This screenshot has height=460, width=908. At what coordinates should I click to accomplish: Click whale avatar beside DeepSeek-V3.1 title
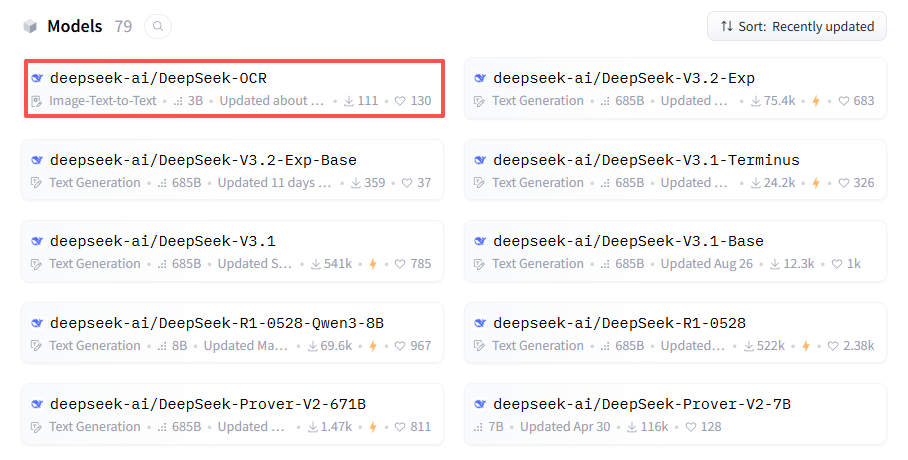(x=37, y=241)
